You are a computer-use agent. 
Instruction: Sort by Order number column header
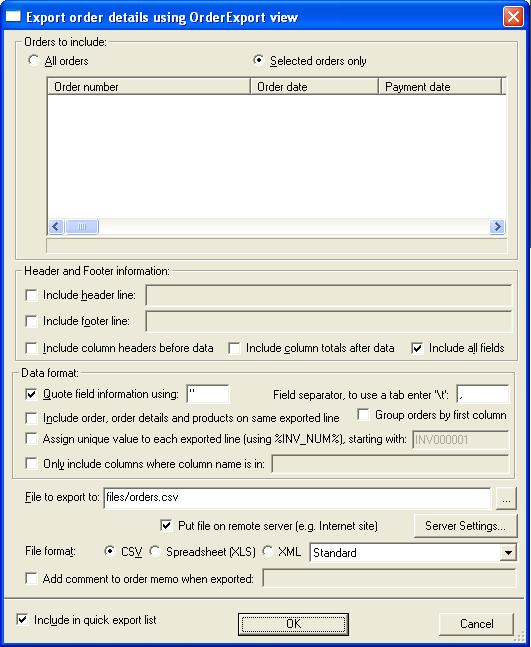[149, 87]
